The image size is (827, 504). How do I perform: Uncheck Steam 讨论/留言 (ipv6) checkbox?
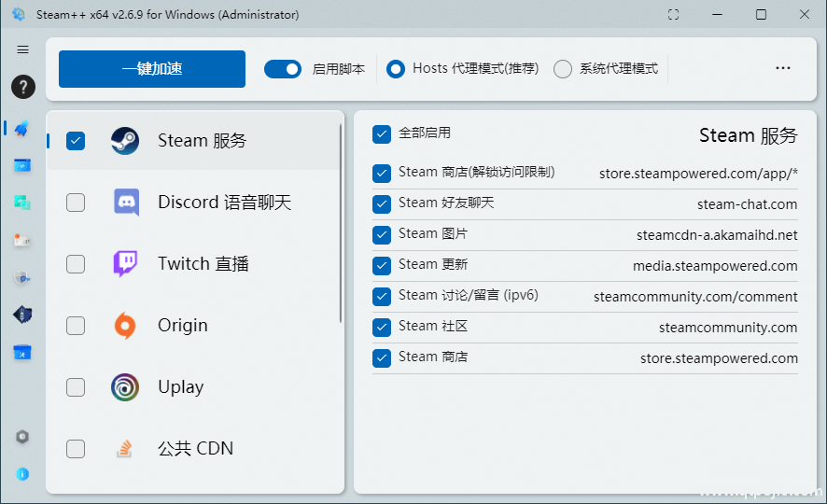tap(382, 297)
